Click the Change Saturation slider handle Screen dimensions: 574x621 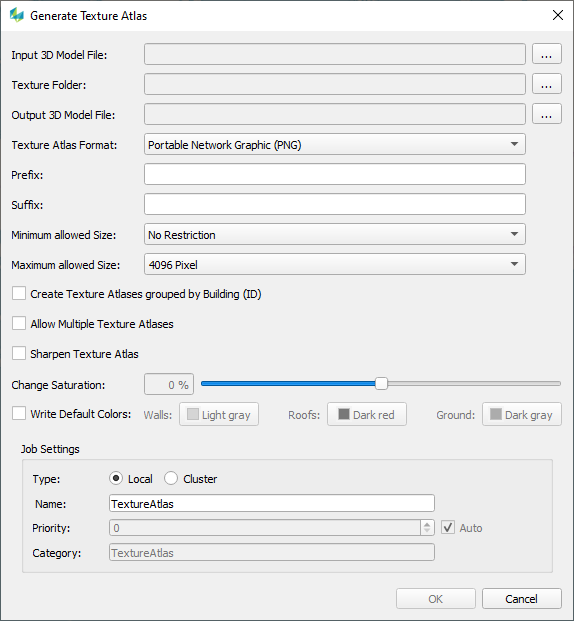pos(381,383)
